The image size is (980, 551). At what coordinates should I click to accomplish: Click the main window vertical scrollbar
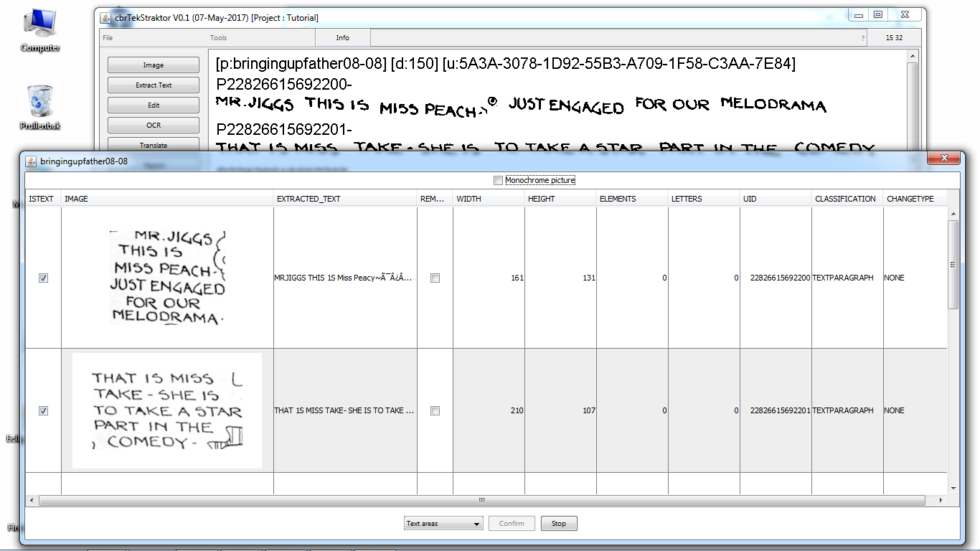coord(913,100)
